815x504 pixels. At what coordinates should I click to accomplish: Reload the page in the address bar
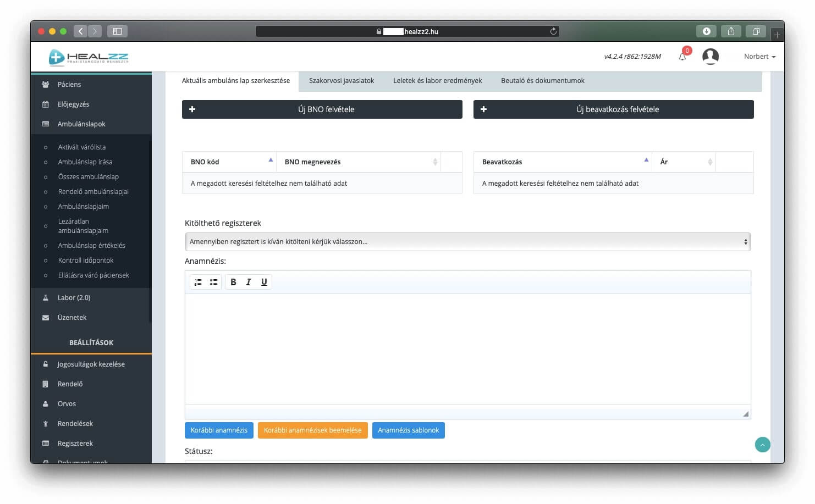point(553,31)
